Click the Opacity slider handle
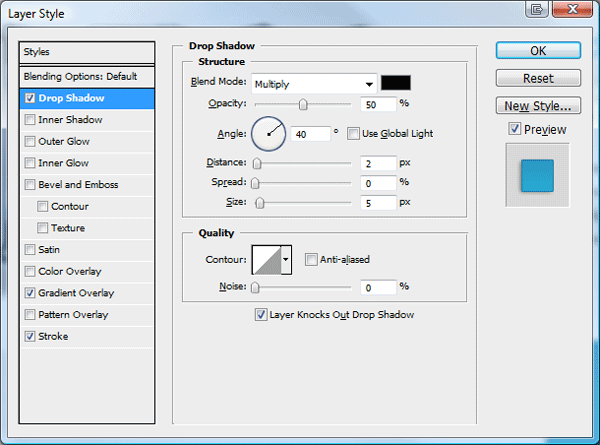600x445 pixels. pos(303,104)
